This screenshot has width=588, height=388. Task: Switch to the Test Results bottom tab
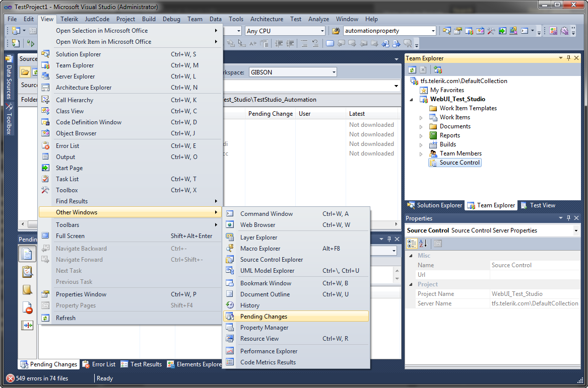click(x=141, y=364)
